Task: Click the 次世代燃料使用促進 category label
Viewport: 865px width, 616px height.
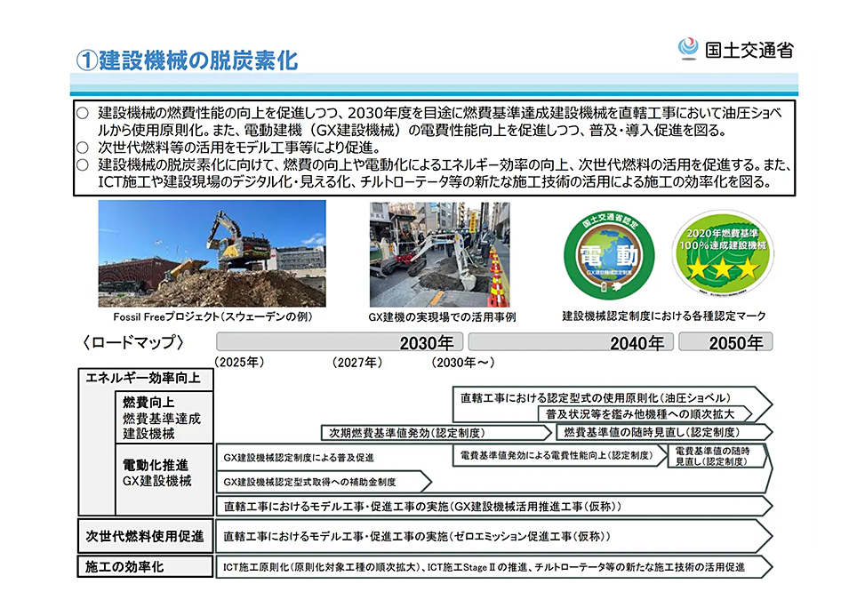Action: (144, 536)
